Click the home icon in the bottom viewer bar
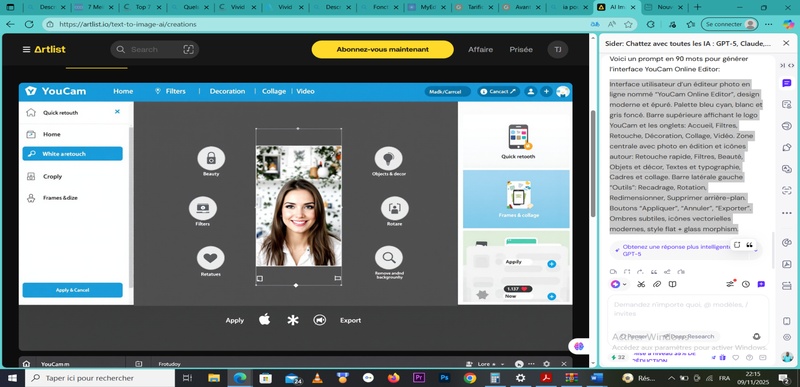 click(27, 364)
